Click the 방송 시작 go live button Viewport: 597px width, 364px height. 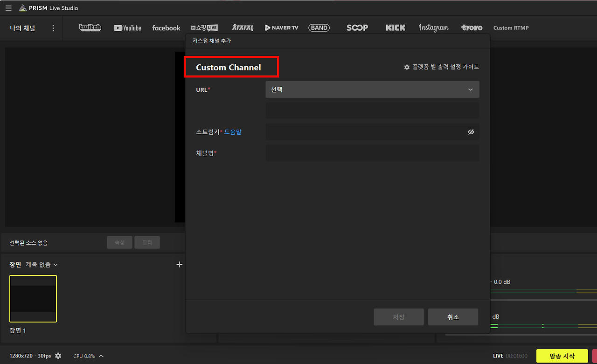tap(562, 356)
